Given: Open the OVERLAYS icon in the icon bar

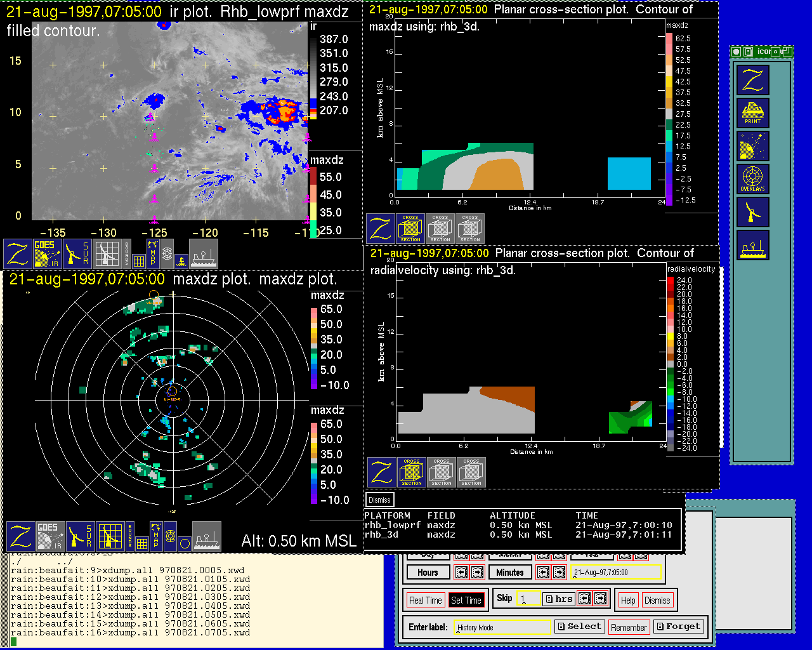Looking at the screenshot, I should pos(752,179).
